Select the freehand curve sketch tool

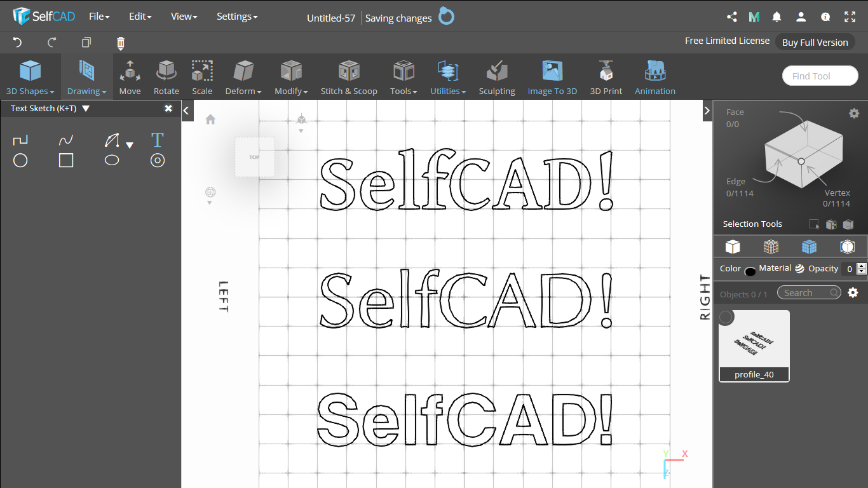66,140
